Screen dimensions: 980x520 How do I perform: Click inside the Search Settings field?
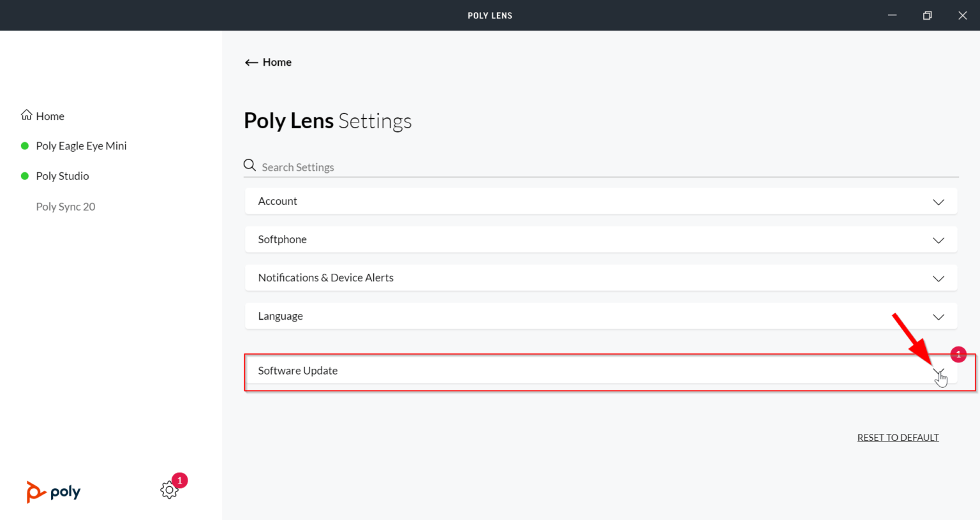point(447,167)
